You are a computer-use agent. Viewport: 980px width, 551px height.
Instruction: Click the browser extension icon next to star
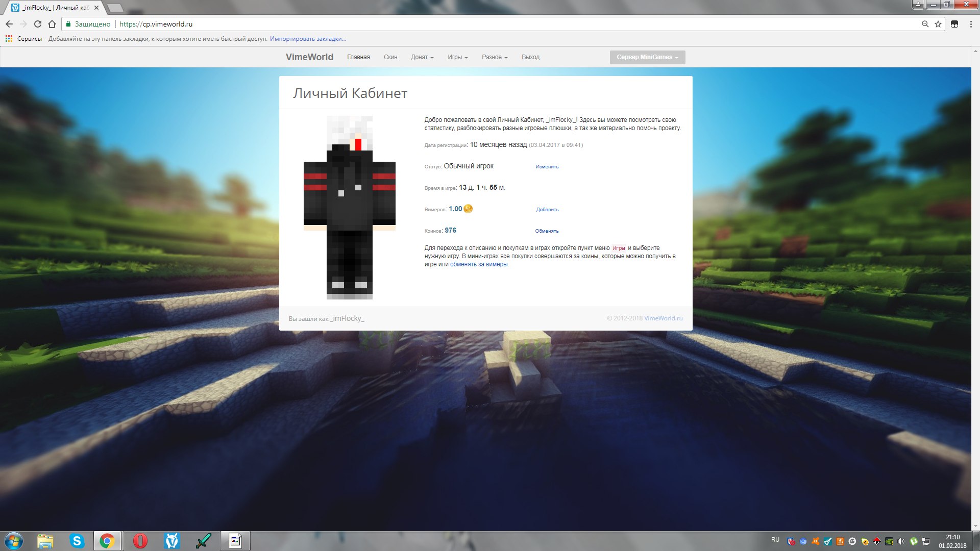[x=954, y=24]
